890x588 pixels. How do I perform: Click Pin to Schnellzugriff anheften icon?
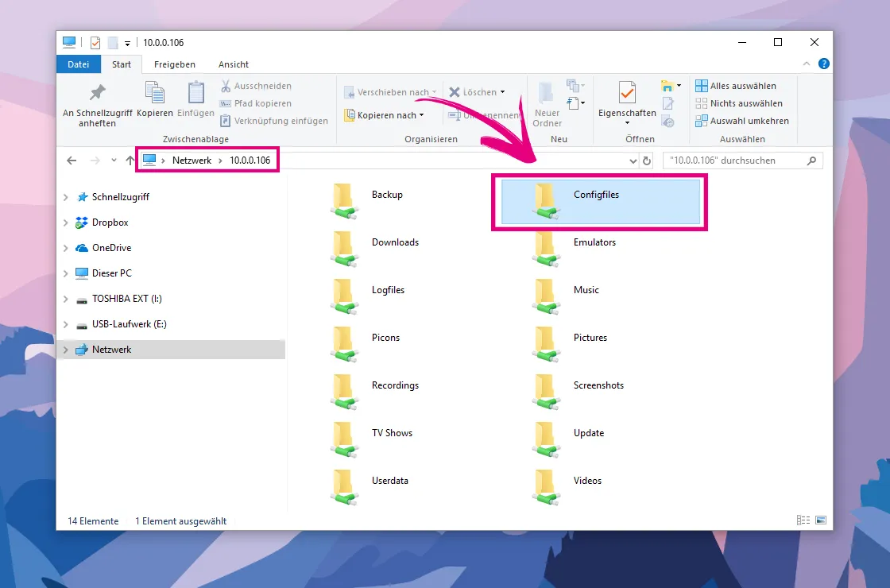coord(98,92)
